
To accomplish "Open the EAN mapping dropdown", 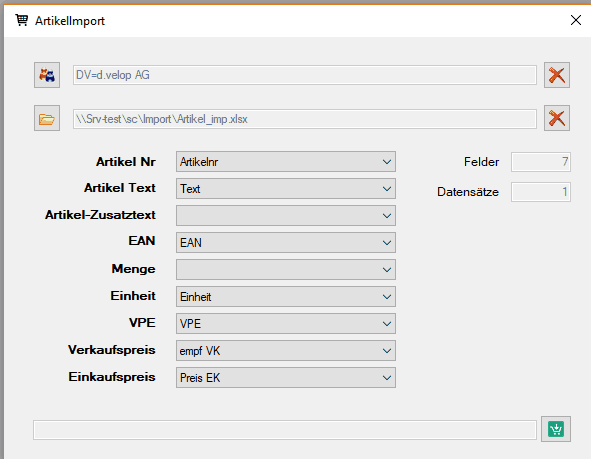I will (286, 242).
